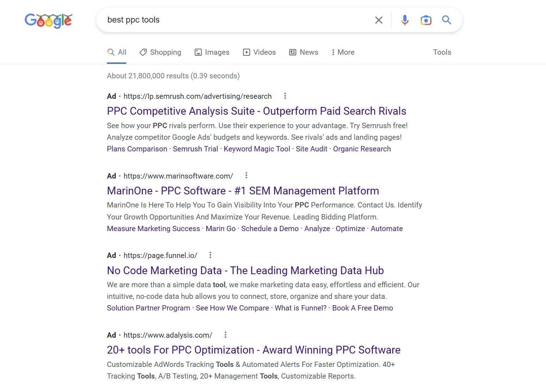Click the Book A Free Demo sitelink
Image resolution: width=546 pixels, height=392 pixels.
coord(363,308)
